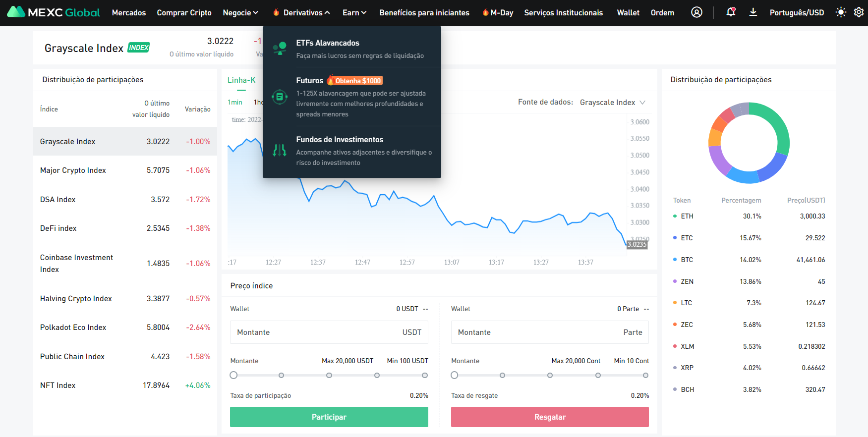
Task: Select Fundos de Investimentos menu entry
Action: [x=352, y=150]
